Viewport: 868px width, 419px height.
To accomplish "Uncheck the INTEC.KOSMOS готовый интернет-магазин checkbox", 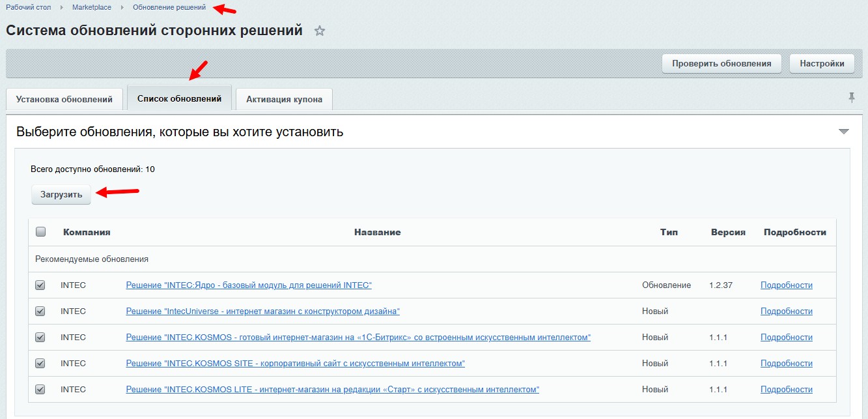I will (x=40, y=337).
